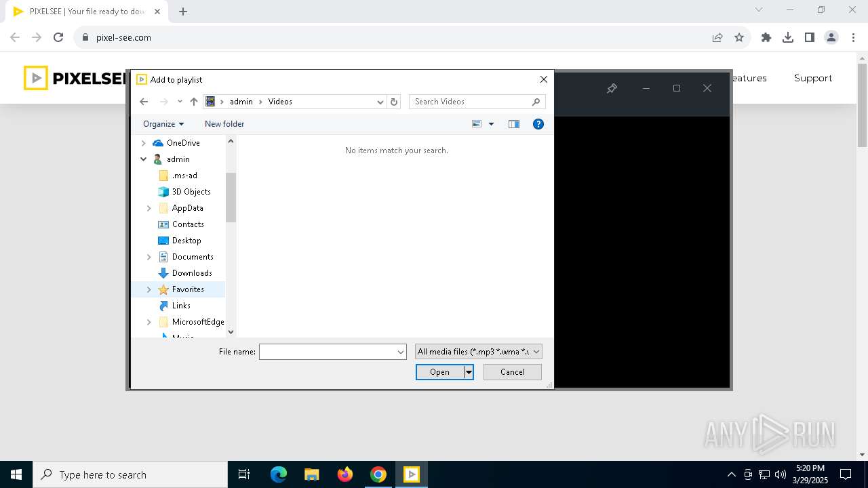Image resolution: width=868 pixels, height=488 pixels.
Task: Share this page icon in Chrome
Action: tap(717, 37)
